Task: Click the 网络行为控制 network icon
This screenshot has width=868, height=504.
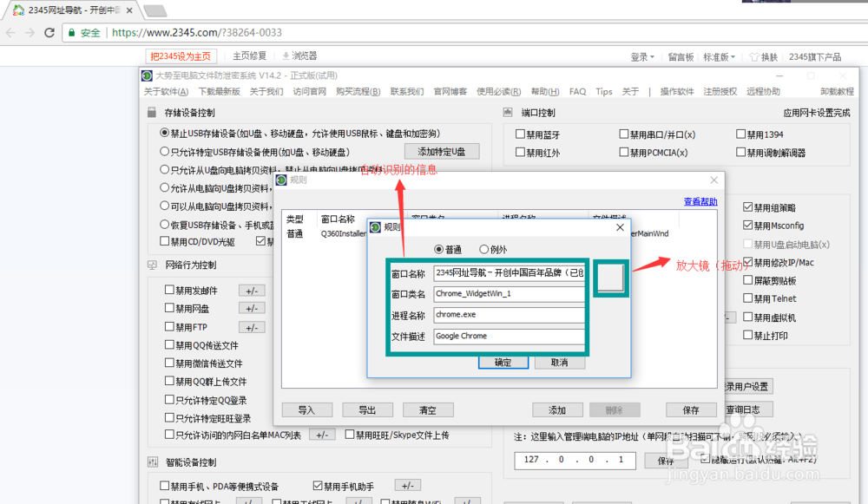Action: click(x=151, y=265)
